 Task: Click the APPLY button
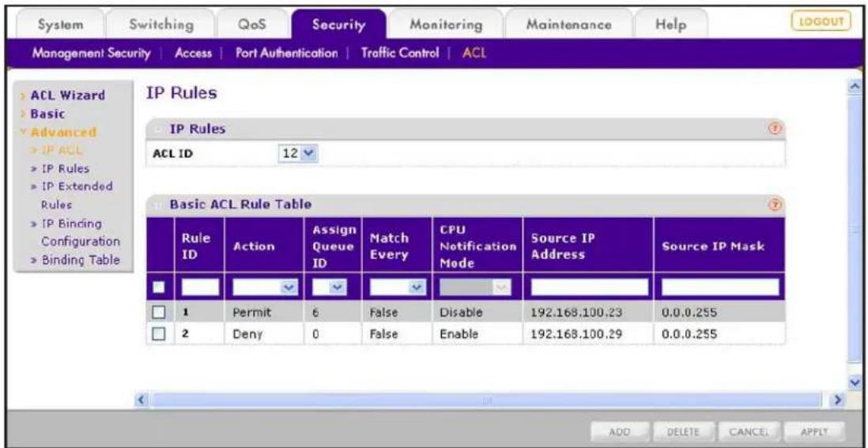pos(813,431)
